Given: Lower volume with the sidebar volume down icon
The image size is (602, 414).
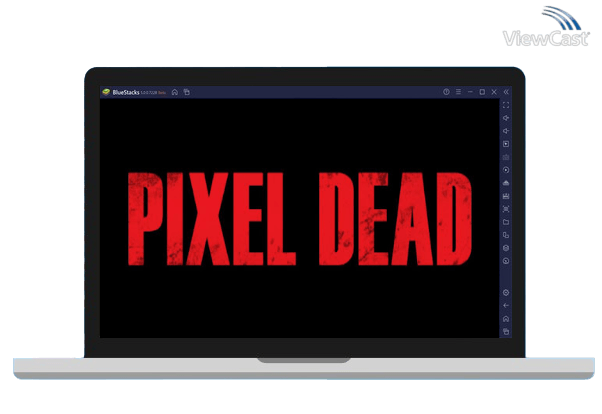Looking at the screenshot, I should click(x=506, y=131).
